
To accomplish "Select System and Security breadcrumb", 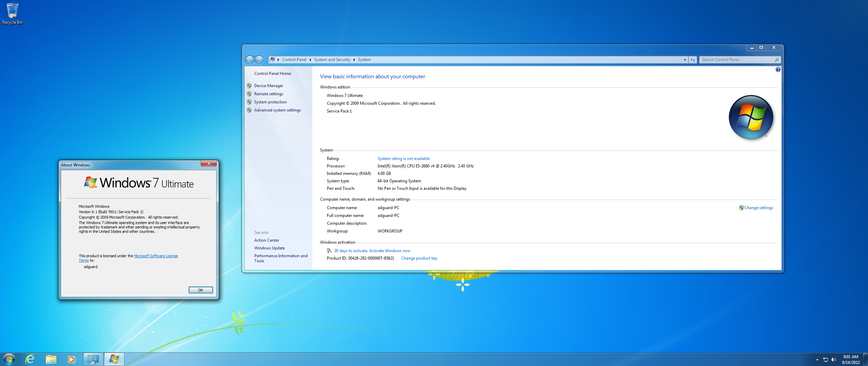I will tap(332, 60).
